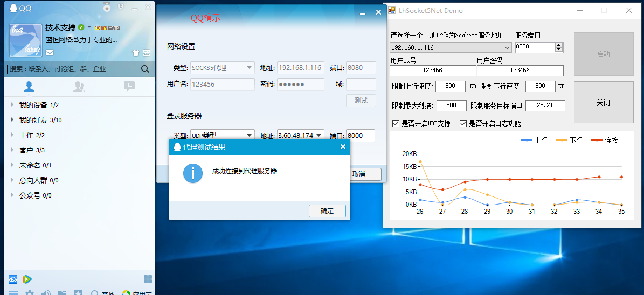
Task: Click the 关闭 button in LhSocket5Net Demo
Action: click(x=604, y=103)
